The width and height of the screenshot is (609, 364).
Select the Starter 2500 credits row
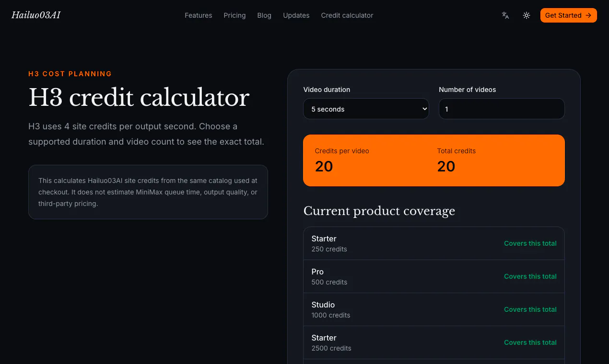(434, 342)
